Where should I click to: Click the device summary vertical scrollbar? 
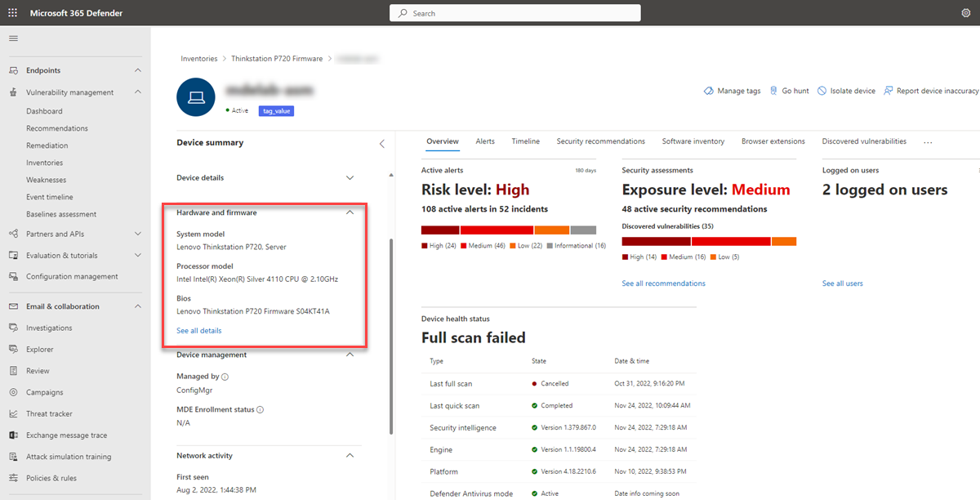click(391, 337)
